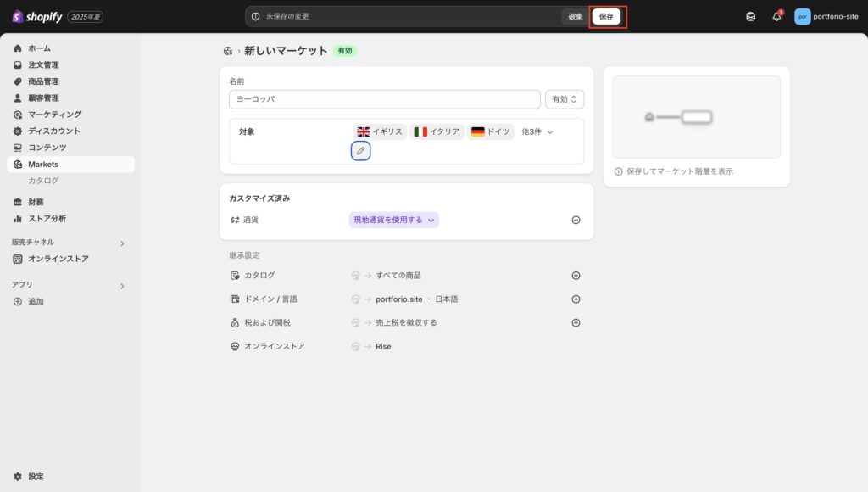Expand the アプリ section chevron
This screenshot has height=492, width=868.
tap(122, 287)
